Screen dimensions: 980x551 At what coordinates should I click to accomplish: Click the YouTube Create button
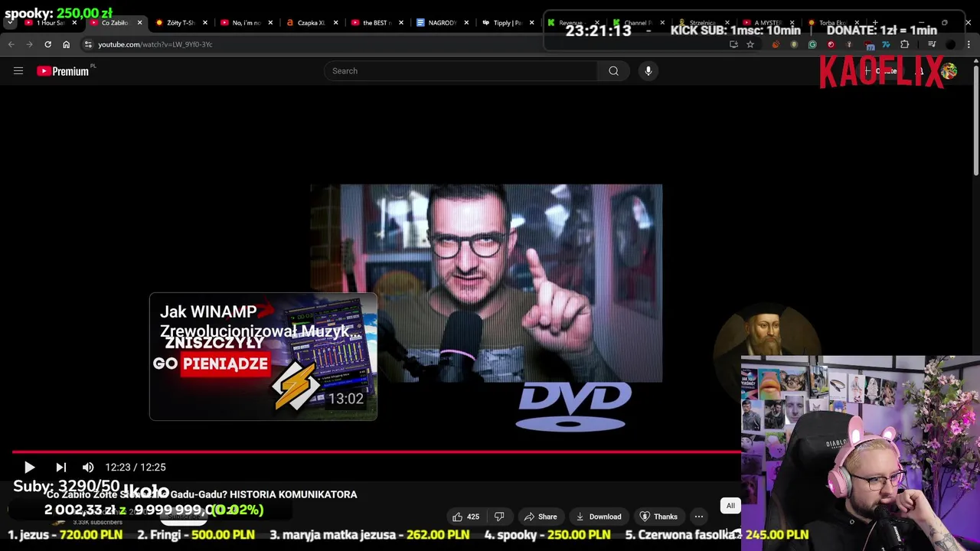882,71
